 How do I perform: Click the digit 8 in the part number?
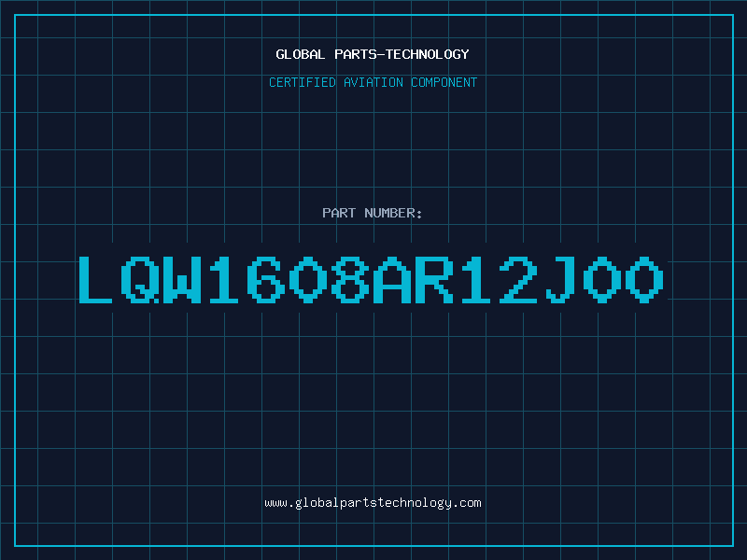[x=350, y=279]
